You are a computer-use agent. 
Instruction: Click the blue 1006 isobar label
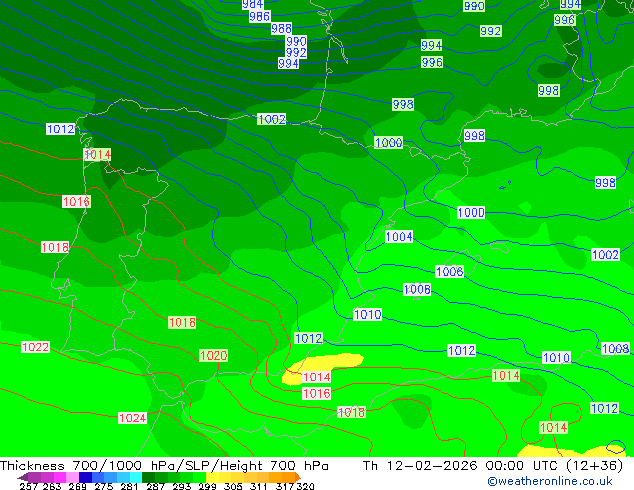(450, 271)
